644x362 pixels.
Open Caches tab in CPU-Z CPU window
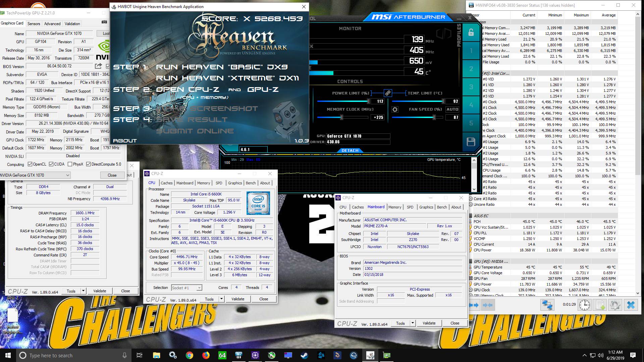166,183
